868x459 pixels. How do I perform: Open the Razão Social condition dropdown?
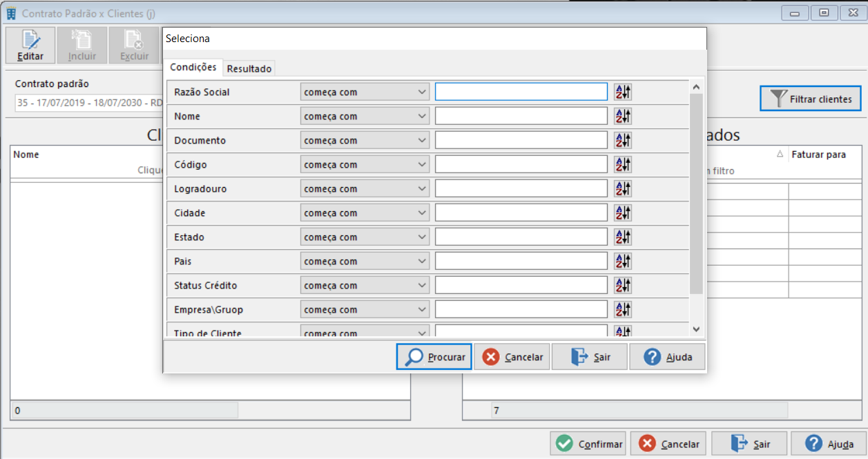click(365, 92)
